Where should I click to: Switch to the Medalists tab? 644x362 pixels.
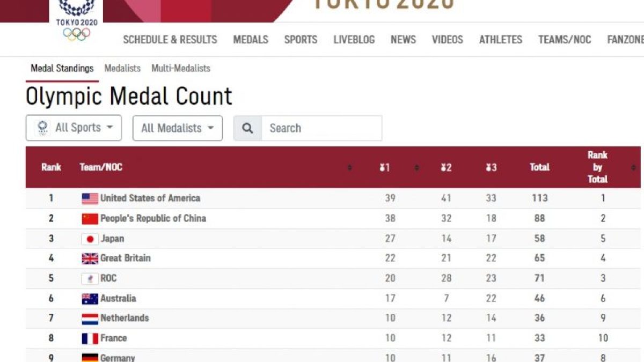(122, 69)
